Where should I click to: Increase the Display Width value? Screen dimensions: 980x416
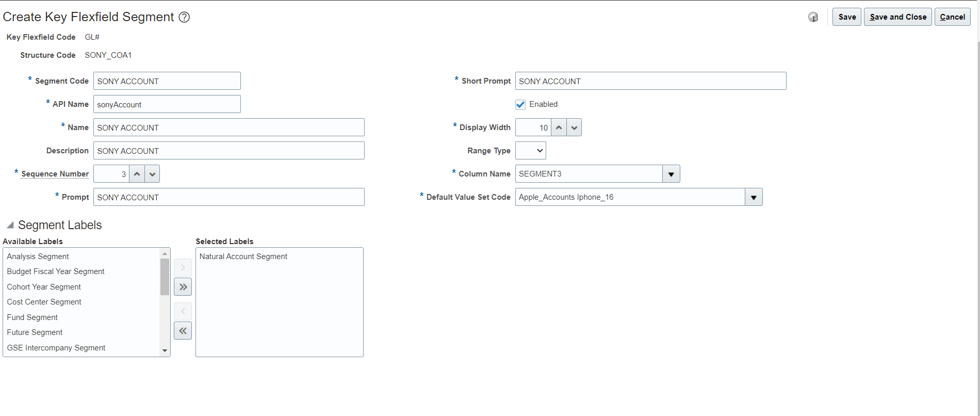click(559, 127)
